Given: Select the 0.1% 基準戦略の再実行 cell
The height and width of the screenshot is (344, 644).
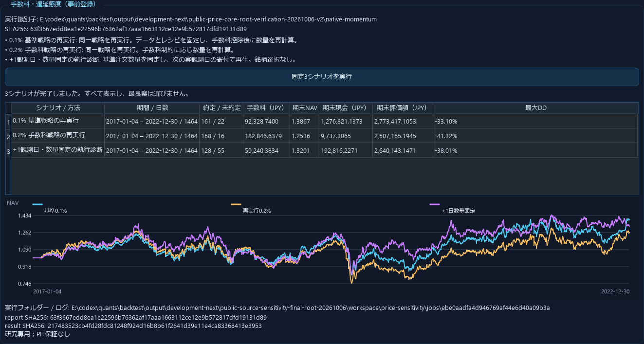Looking at the screenshot, I should tap(58, 121).
